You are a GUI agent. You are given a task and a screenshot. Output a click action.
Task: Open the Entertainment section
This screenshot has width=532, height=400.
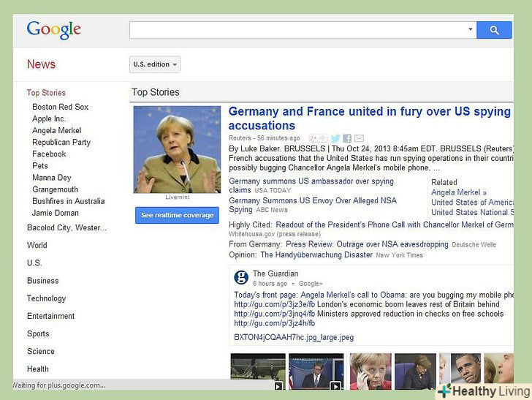[51, 316]
